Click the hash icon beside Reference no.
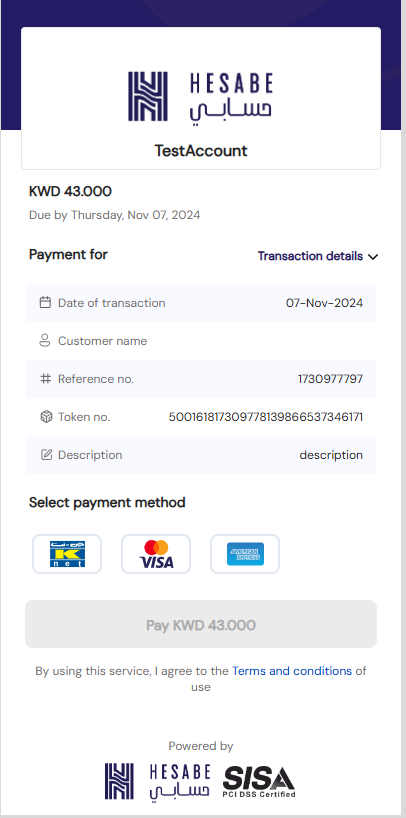Viewport: 406px width, 818px height. [x=45, y=379]
